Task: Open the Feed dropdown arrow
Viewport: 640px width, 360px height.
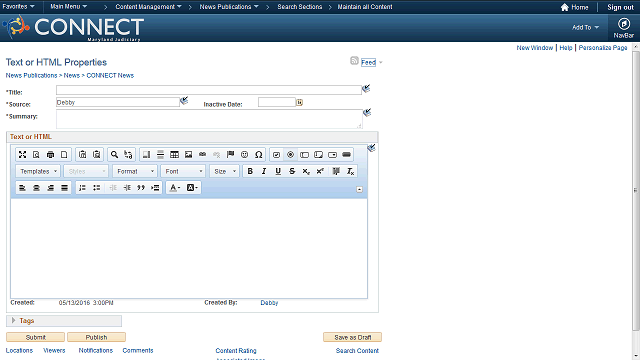Action: click(381, 62)
